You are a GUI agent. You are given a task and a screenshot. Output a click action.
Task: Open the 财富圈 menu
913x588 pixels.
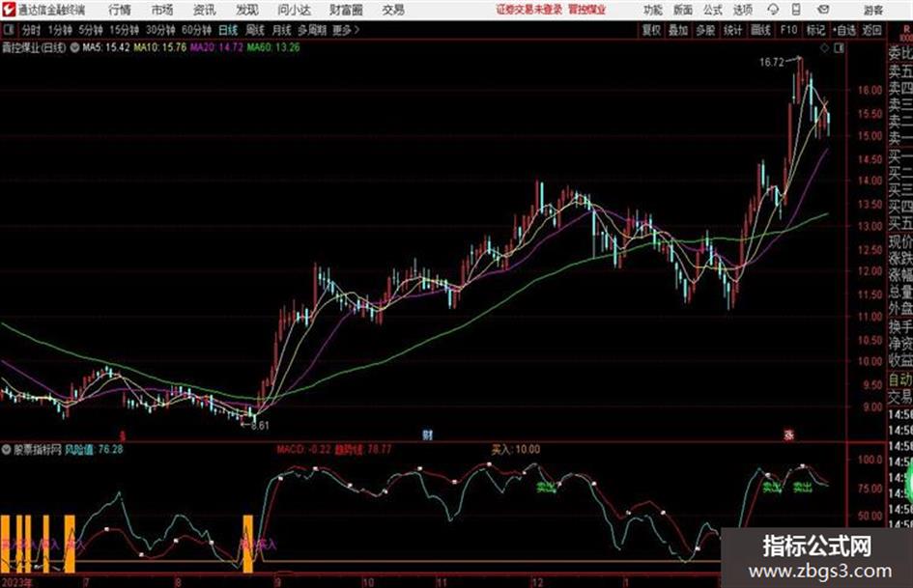tap(346, 10)
